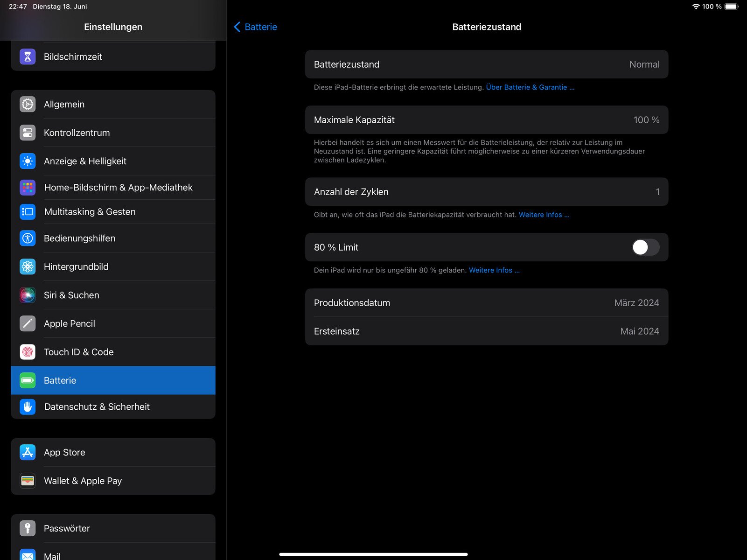747x560 pixels.
Task: Tap the Anzeige & Helligkeit sun icon
Action: click(x=28, y=161)
